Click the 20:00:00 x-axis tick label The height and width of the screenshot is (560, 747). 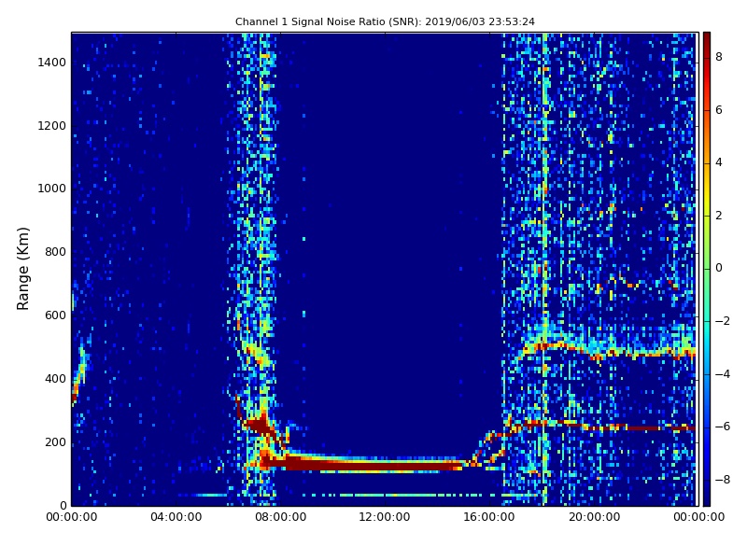(x=594, y=517)
